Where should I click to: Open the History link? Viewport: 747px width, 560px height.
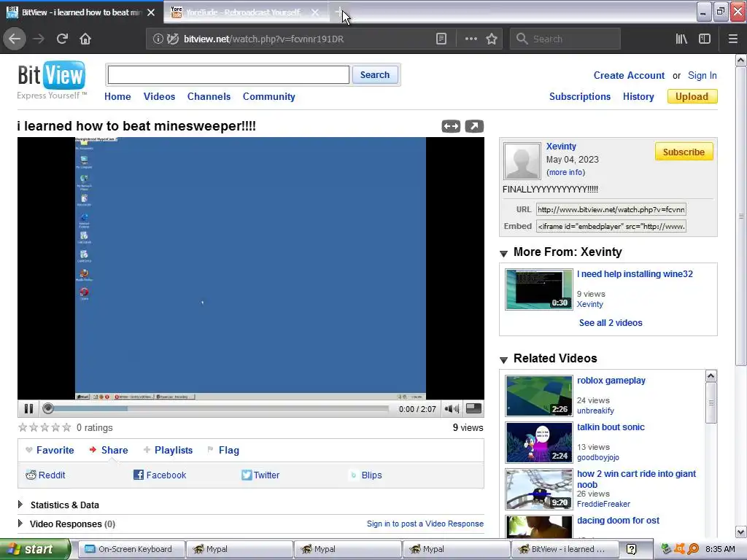coord(638,97)
